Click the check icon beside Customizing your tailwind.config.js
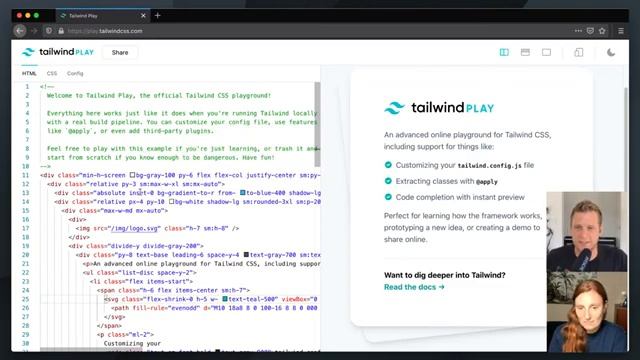640x360 pixels. (x=388, y=165)
